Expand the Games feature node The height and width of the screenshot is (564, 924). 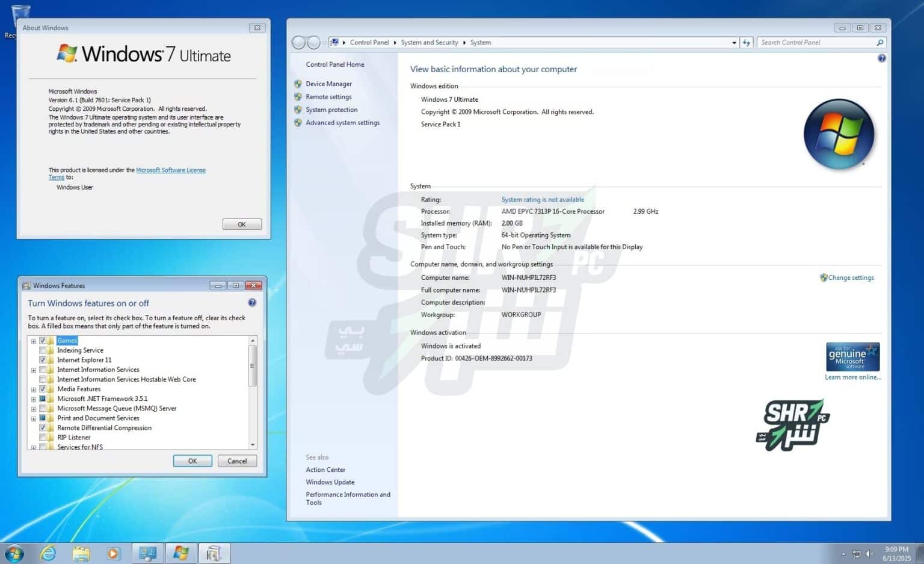(x=33, y=340)
